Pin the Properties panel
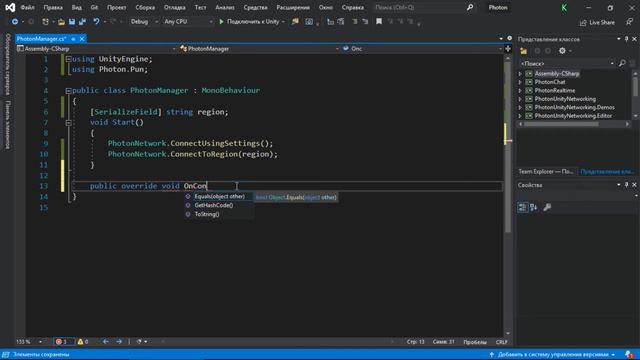 (x=627, y=185)
